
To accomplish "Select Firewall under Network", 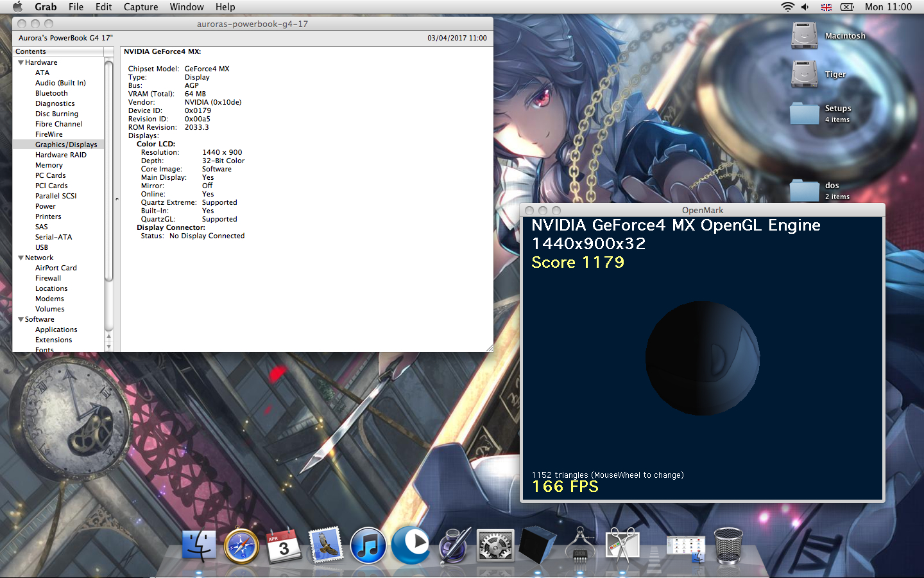I will tap(48, 278).
